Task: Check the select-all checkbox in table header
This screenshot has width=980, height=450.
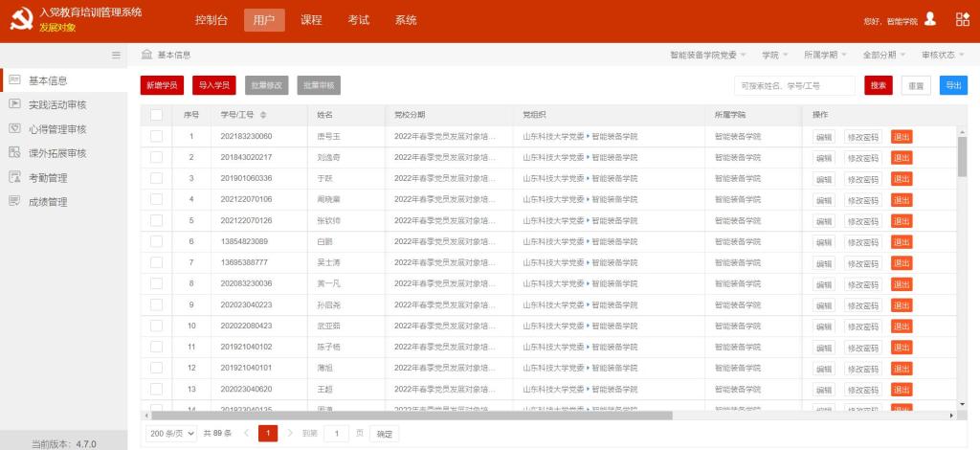Action: (x=156, y=115)
